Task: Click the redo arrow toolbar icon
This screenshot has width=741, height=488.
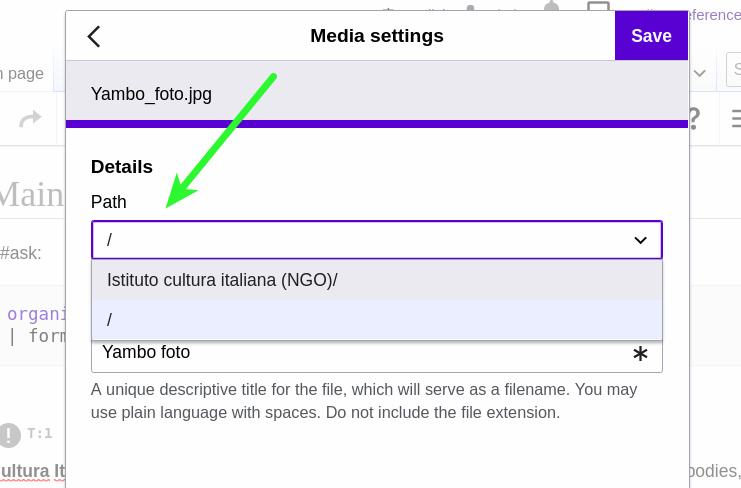Action: 30,119
